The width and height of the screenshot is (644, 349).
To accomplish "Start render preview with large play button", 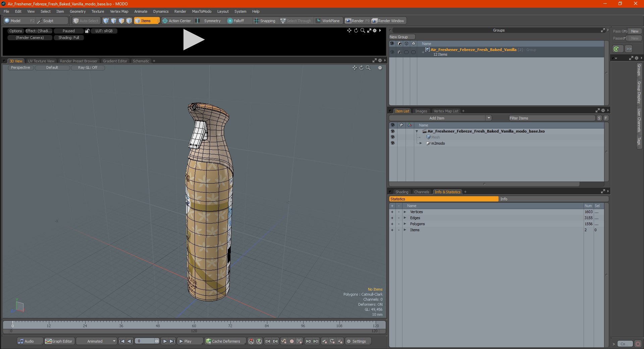I will pyautogui.click(x=193, y=40).
